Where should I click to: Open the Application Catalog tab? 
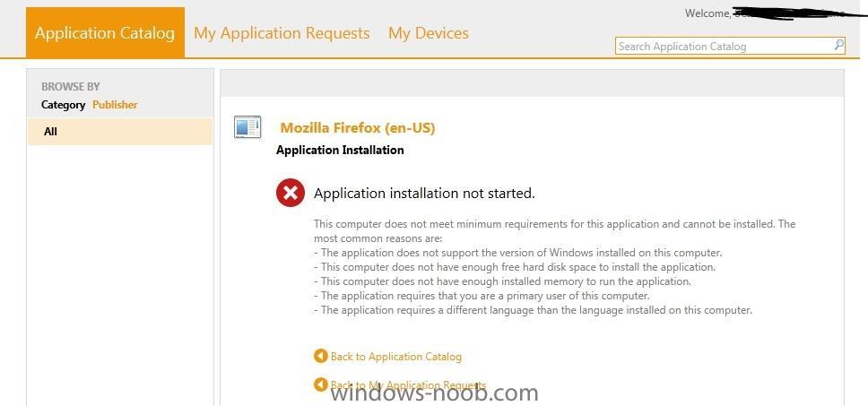tap(105, 32)
